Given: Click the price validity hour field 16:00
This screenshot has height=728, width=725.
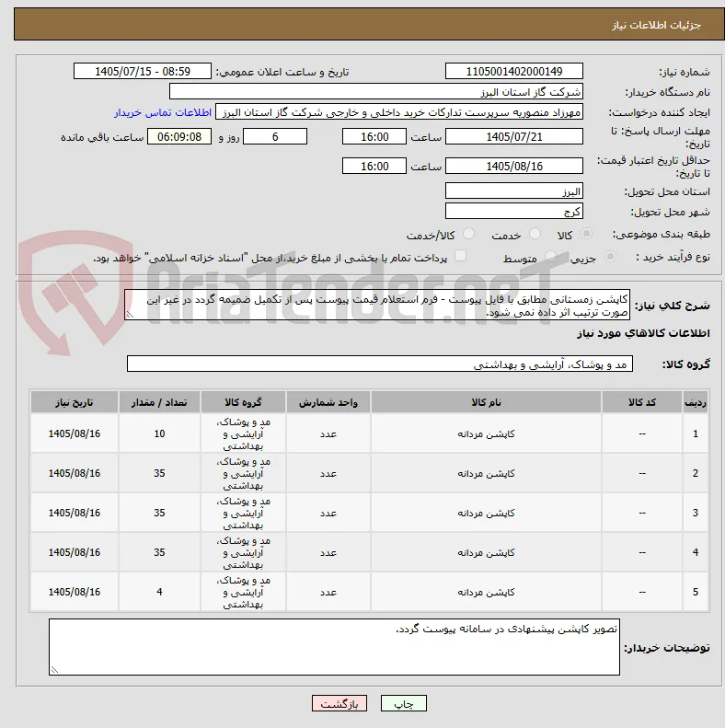Looking at the screenshot, I should pyautogui.click(x=374, y=166).
